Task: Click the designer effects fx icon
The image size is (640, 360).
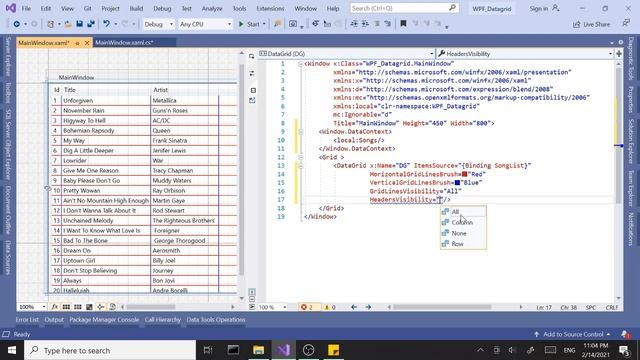Action: [x=54, y=307]
